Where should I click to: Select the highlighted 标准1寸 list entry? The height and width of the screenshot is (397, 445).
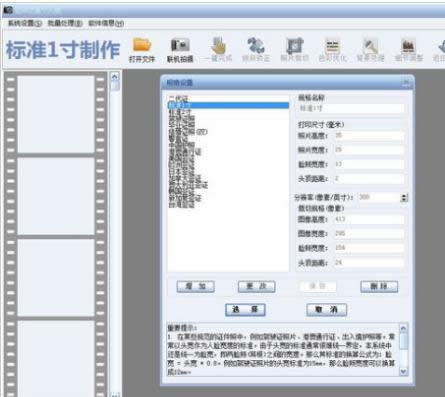(x=228, y=105)
